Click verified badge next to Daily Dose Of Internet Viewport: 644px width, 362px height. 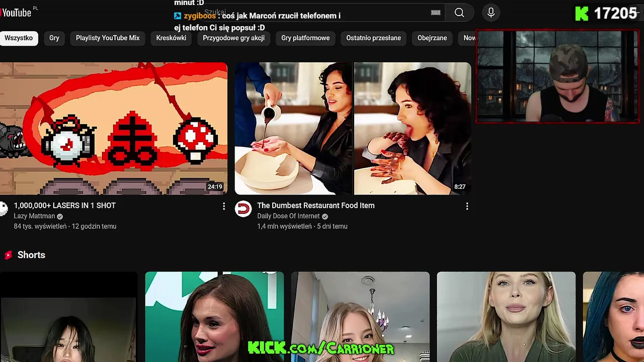[325, 216]
